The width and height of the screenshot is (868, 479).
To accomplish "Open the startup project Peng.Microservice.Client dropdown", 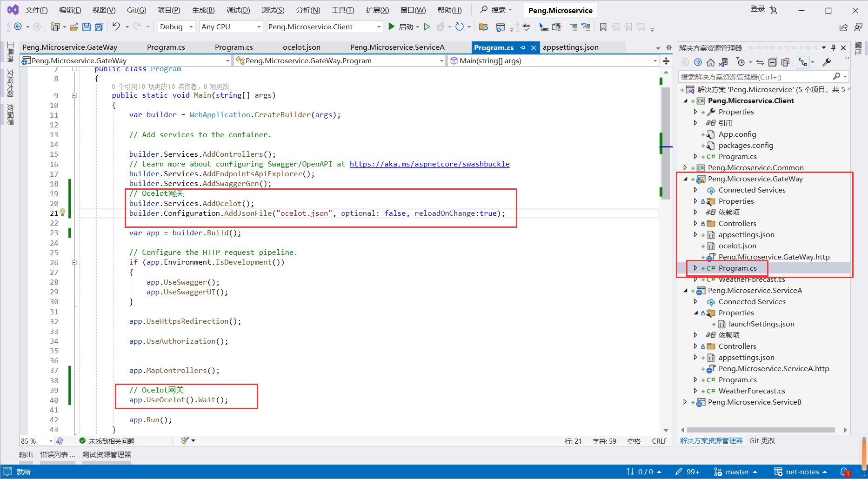I will click(x=325, y=27).
